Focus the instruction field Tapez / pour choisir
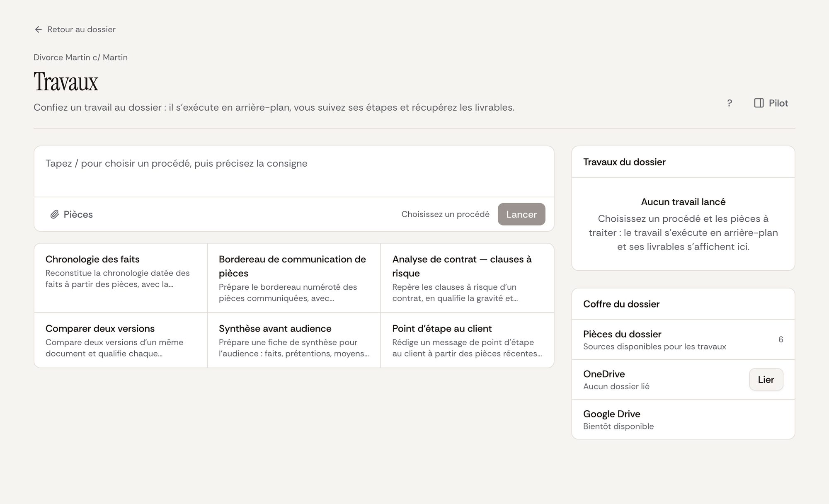Viewport: 829px width, 504px height. [x=294, y=172]
